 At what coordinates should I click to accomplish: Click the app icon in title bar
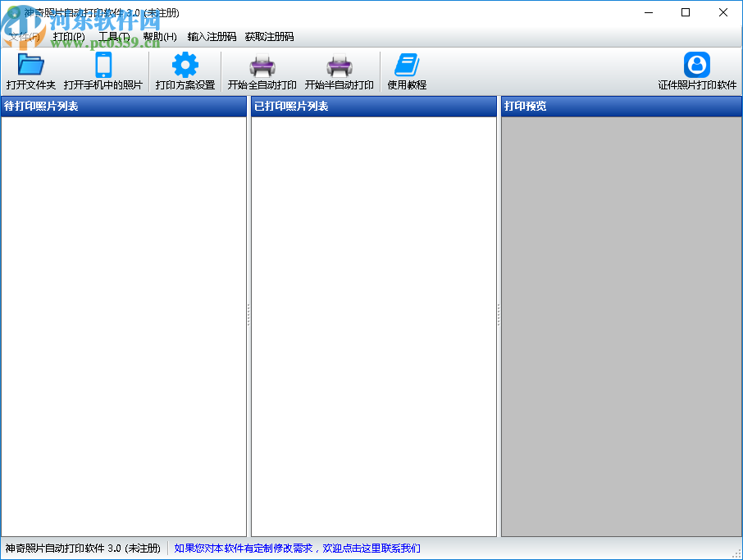pos(13,13)
